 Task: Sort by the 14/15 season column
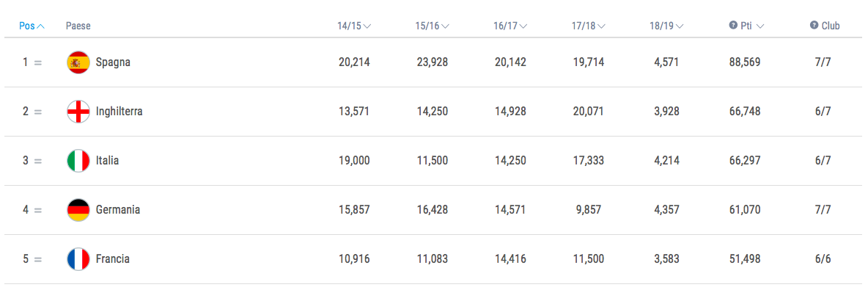(354, 26)
